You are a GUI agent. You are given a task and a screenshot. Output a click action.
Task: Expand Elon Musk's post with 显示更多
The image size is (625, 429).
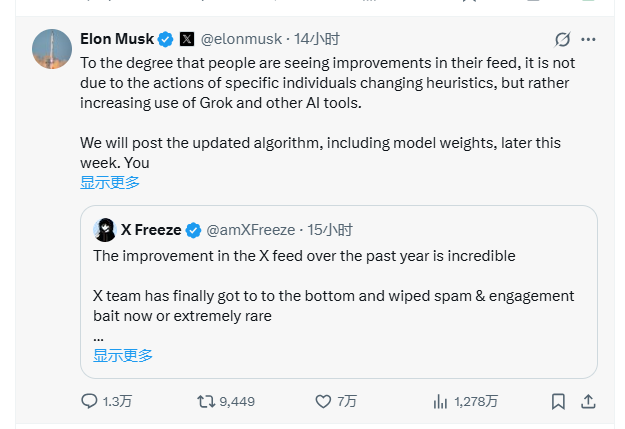pyautogui.click(x=110, y=182)
